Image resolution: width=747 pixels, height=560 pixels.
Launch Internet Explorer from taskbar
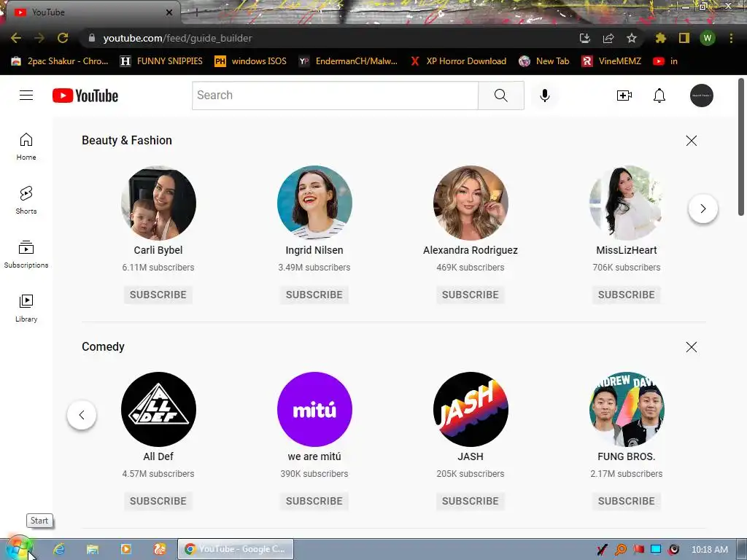click(x=59, y=549)
